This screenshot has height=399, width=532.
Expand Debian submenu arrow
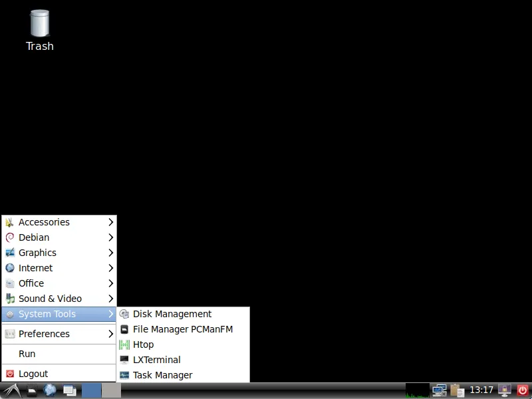tap(110, 237)
